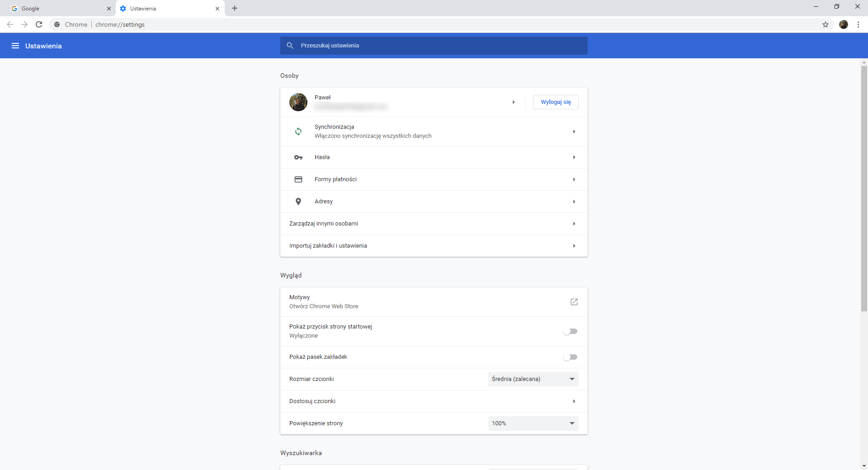Click the reload page icon
The image size is (868, 470).
pyautogui.click(x=39, y=24)
